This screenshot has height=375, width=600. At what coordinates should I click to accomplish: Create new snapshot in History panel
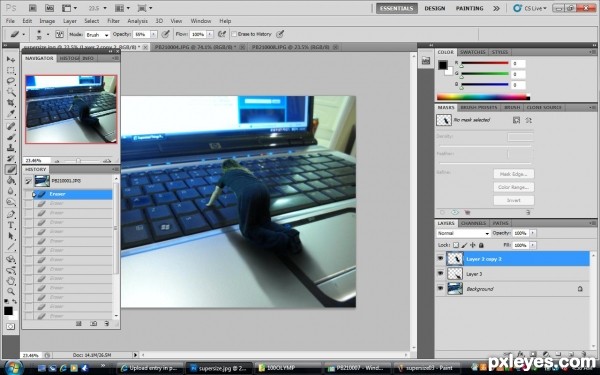pyautogui.click(x=93, y=324)
